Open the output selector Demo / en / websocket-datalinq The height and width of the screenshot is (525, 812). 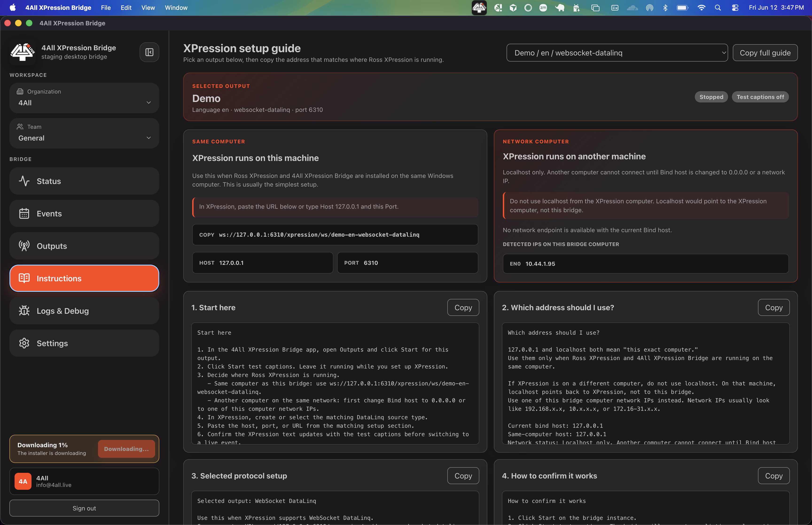[x=617, y=53]
